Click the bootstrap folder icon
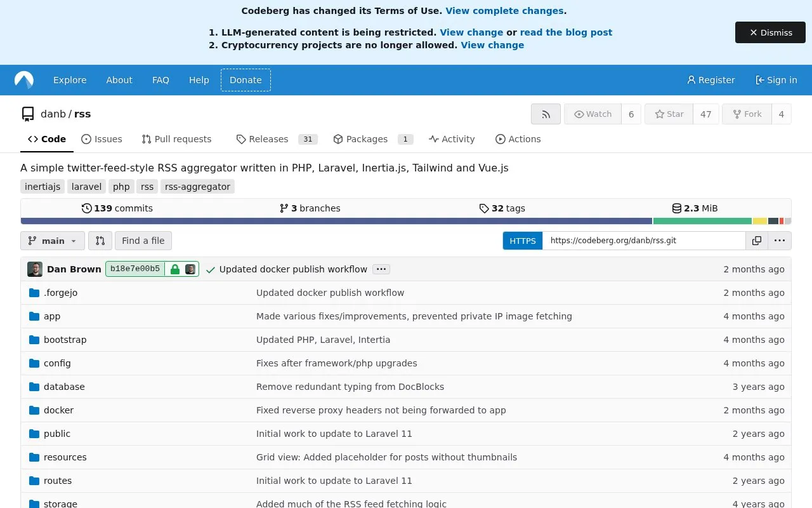Screen dimensions: 812x508 click(34, 340)
